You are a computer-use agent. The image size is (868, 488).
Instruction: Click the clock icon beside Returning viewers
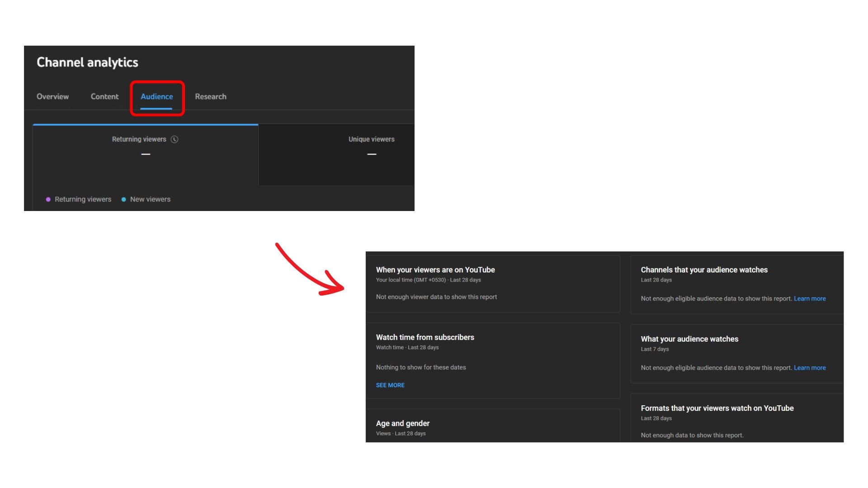tap(175, 139)
